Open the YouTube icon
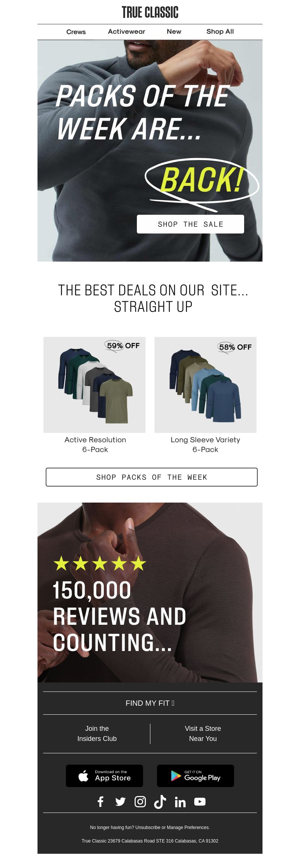 (x=200, y=802)
